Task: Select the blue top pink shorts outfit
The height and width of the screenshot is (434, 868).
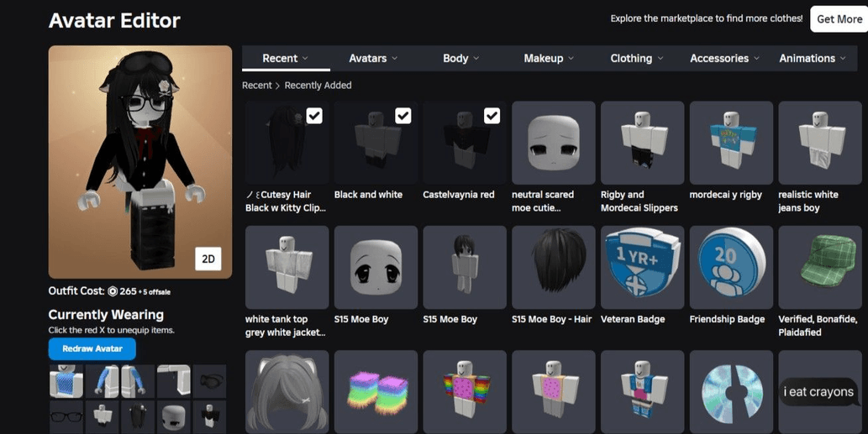Action: point(642,391)
